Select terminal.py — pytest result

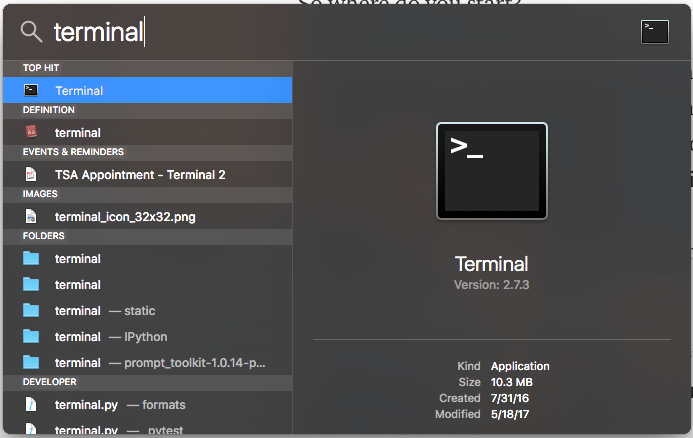[x=148, y=427]
